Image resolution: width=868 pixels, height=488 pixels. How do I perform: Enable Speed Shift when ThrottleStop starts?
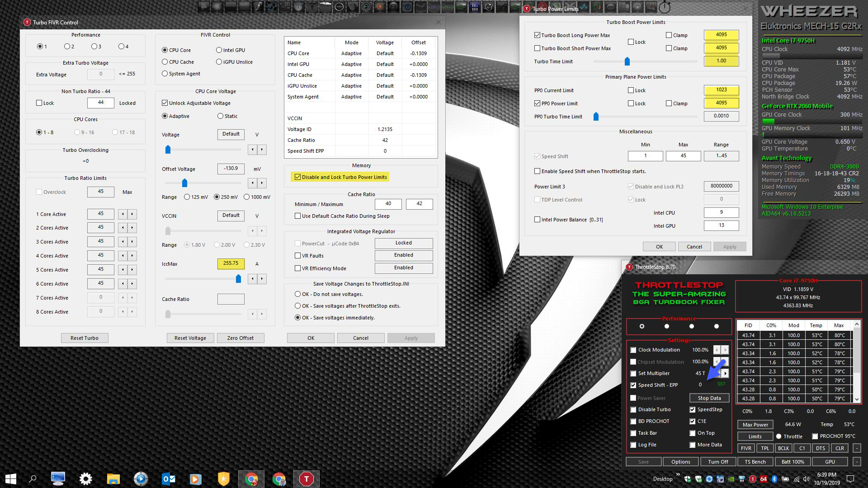(537, 171)
